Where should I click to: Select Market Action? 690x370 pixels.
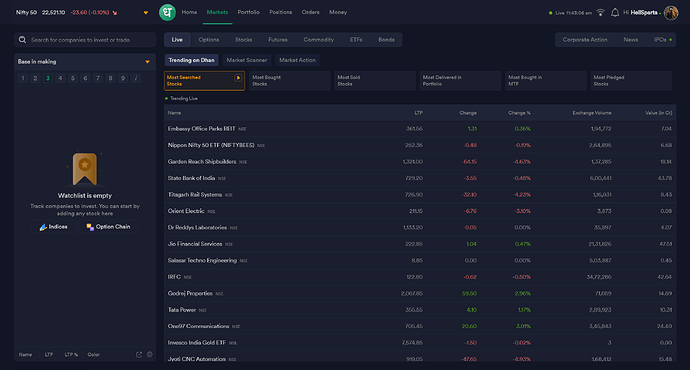[297, 60]
